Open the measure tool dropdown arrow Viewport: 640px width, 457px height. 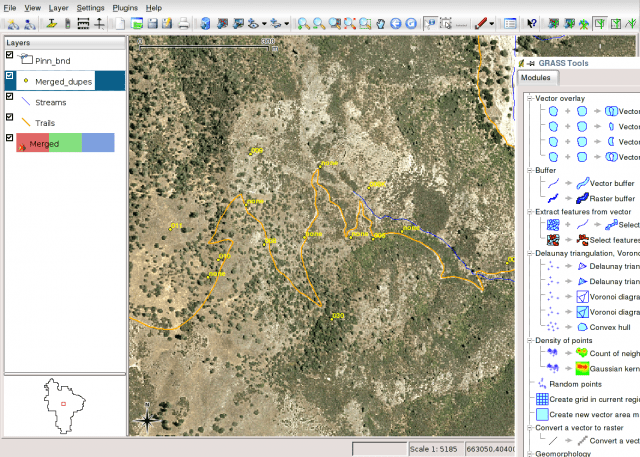point(493,23)
